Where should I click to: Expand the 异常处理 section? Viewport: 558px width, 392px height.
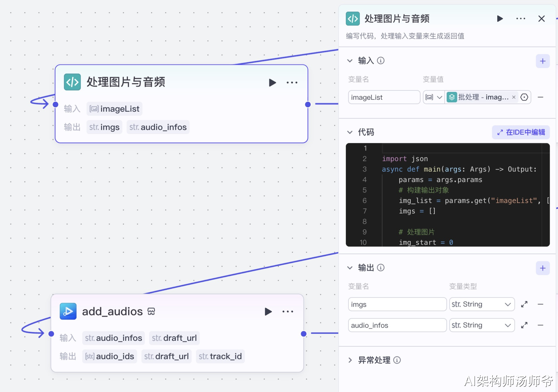pos(350,360)
